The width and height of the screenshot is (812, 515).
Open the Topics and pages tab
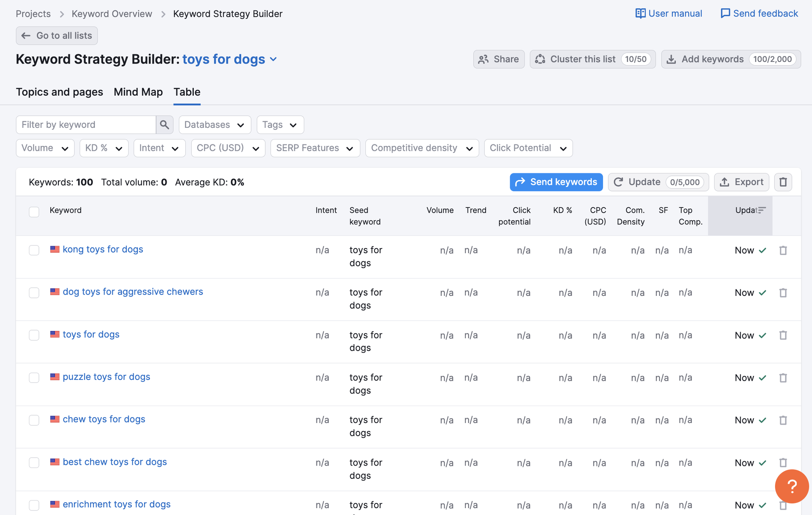click(x=59, y=92)
